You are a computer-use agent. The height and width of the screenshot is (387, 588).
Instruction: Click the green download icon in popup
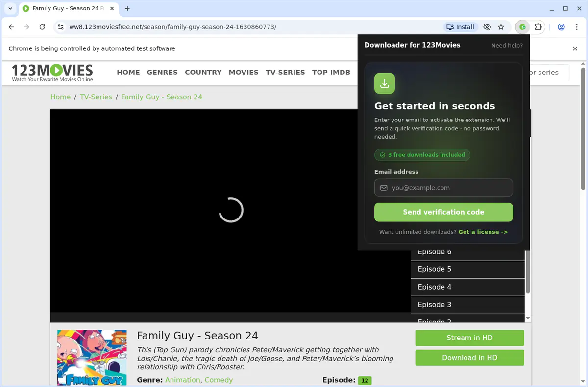pos(385,83)
